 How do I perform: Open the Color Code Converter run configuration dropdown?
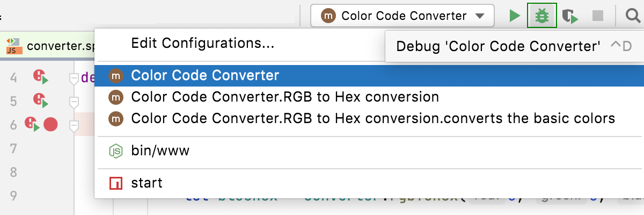(x=402, y=16)
